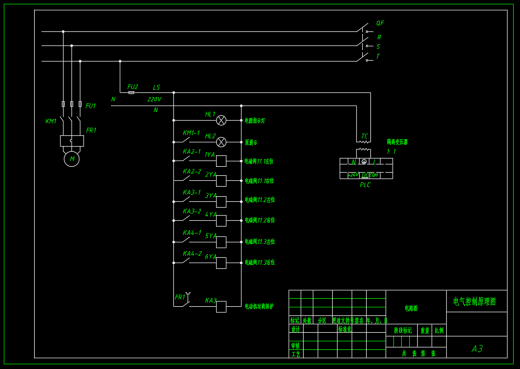Select the KA3-1 contact switch symbol
The height and width of the screenshot is (369, 520).
185,200
